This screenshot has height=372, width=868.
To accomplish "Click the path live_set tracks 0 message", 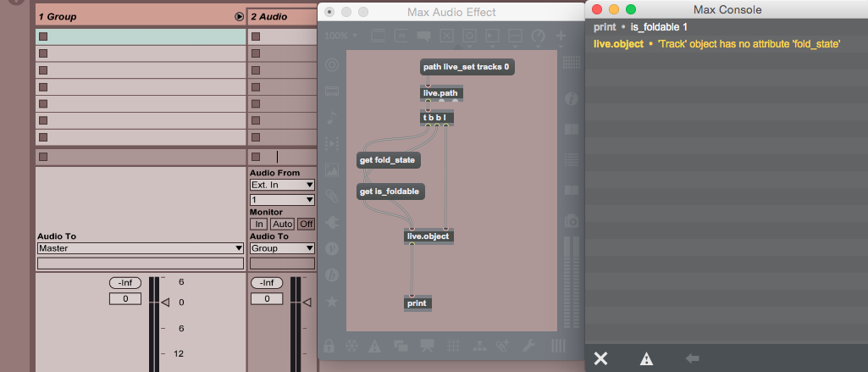I will coord(467,66).
